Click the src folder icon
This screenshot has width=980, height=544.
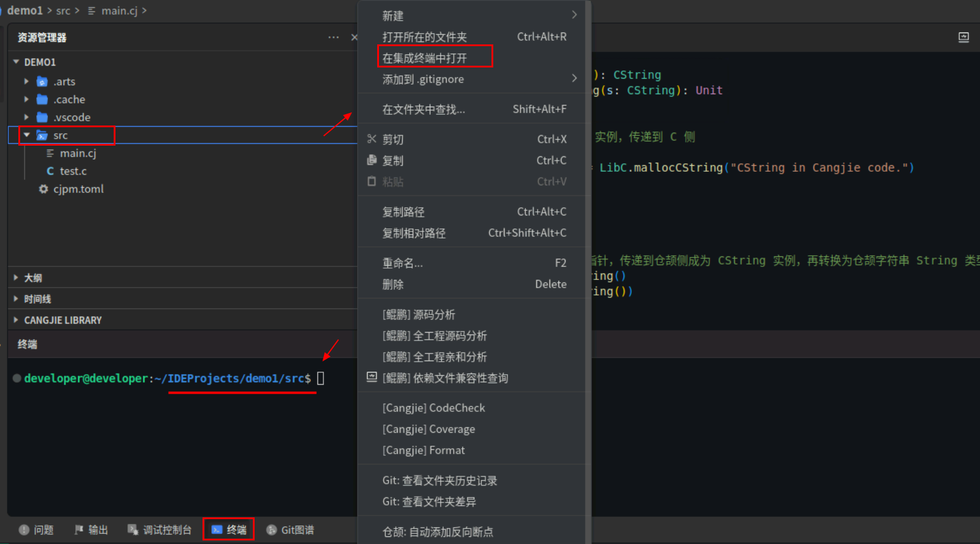click(x=42, y=136)
